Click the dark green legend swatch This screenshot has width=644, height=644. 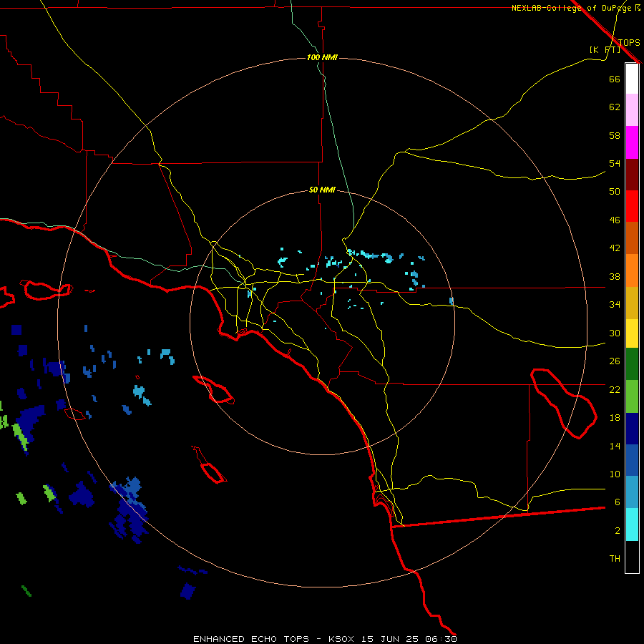pyautogui.click(x=632, y=364)
